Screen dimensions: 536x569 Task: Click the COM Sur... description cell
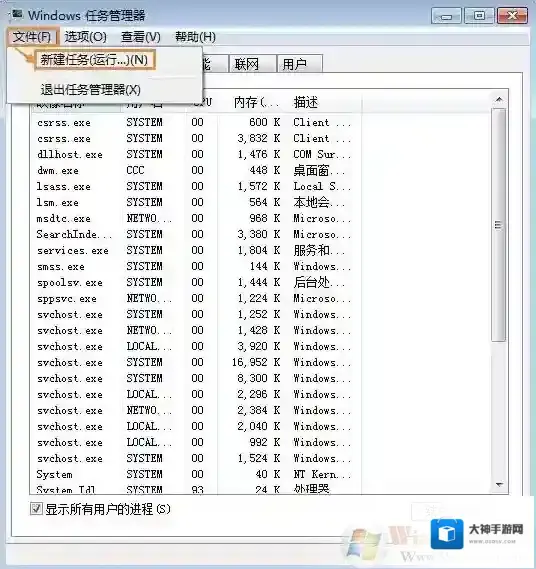click(322, 154)
